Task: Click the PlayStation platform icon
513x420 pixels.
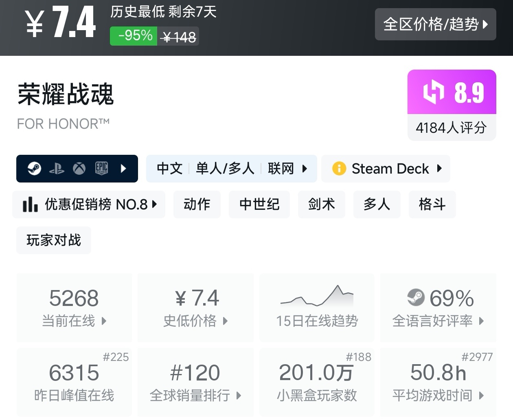Action: click(x=57, y=168)
